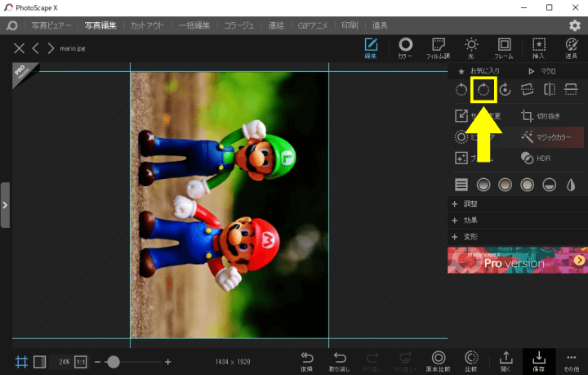588x375 pixels.
Task: Select the 編集 pencil tool tab
Action: (371, 49)
